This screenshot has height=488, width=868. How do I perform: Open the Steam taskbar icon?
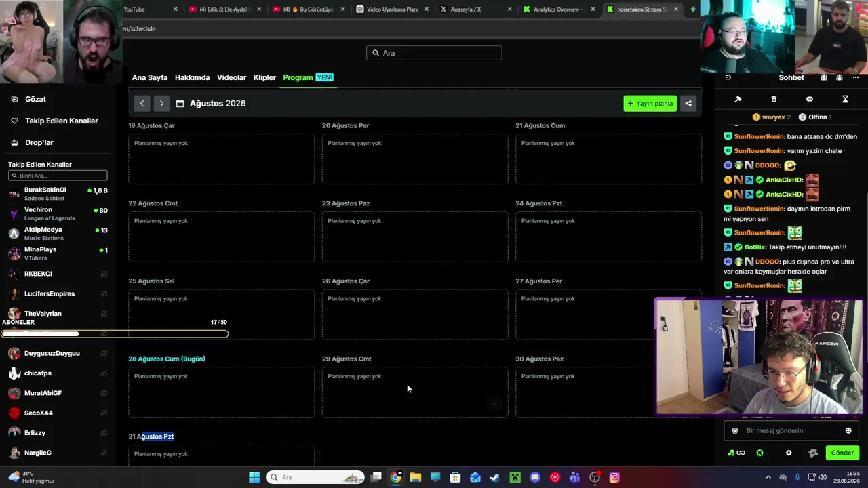495,477
